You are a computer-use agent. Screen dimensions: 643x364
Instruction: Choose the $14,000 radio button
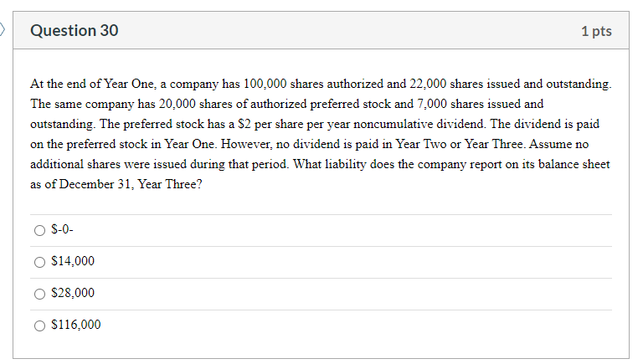point(40,262)
